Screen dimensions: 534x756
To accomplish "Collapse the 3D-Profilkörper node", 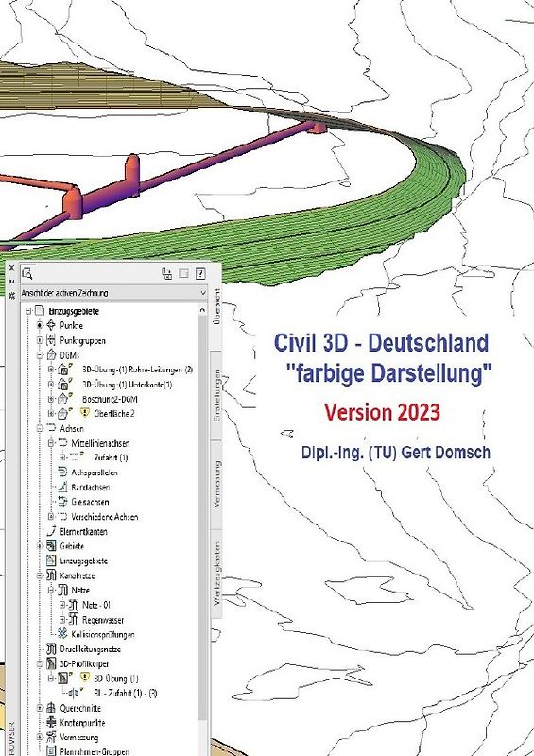I will (x=40, y=664).
